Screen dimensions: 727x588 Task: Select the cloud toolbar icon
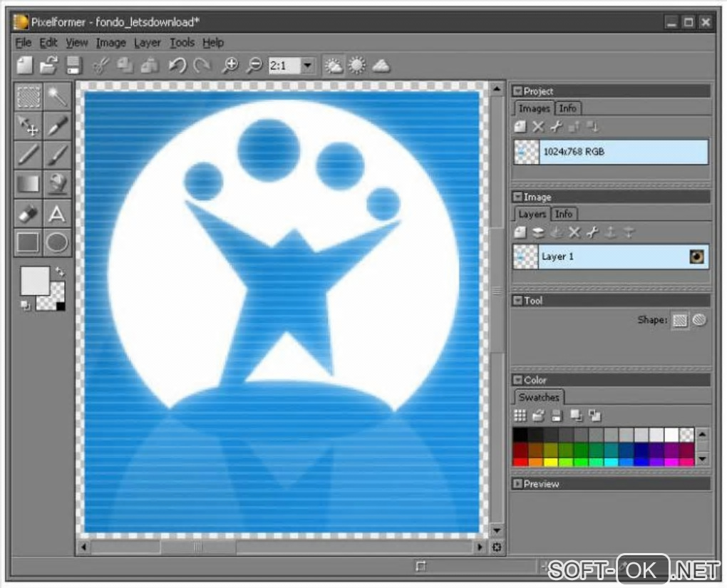click(381, 66)
